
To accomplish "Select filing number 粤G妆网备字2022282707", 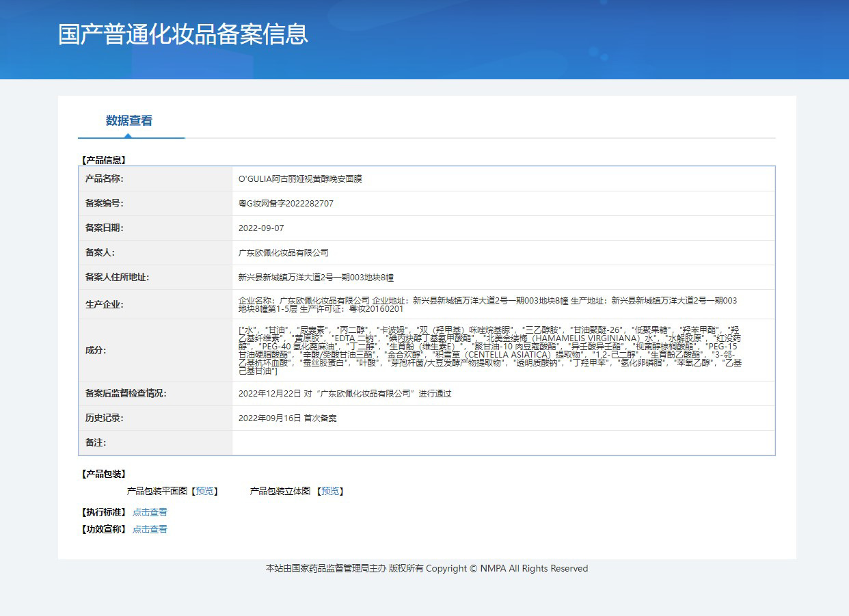I will 286,204.
